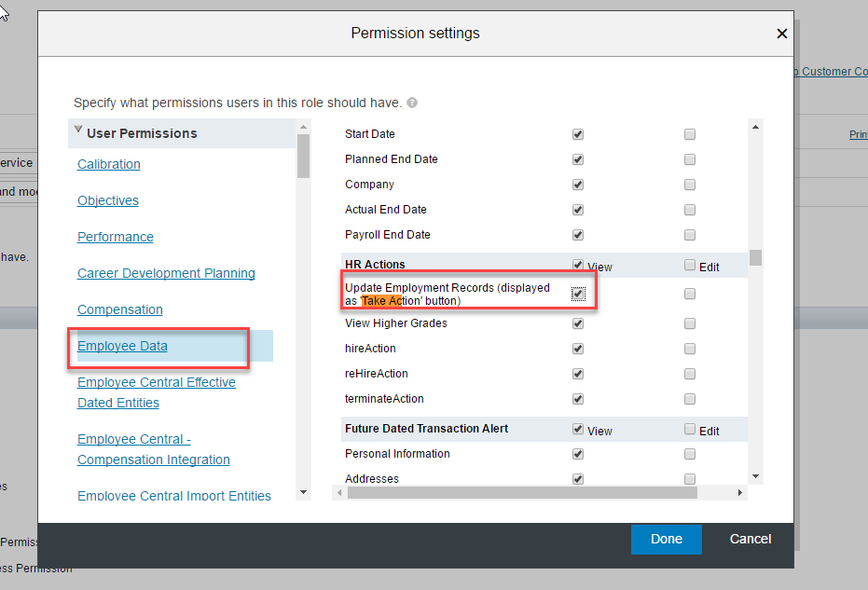Image resolution: width=868 pixels, height=590 pixels.
Task: Close the Permission settings dialog with X
Action: [x=781, y=34]
